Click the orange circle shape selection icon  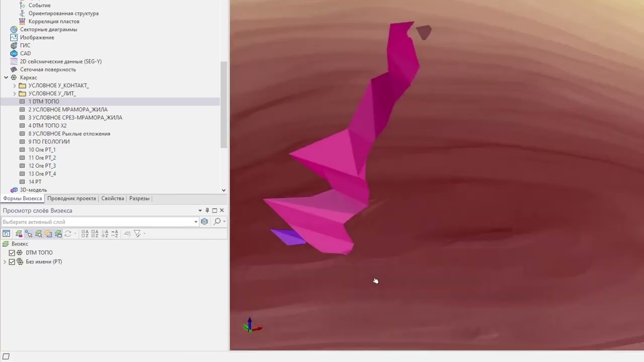tap(48, 234)
